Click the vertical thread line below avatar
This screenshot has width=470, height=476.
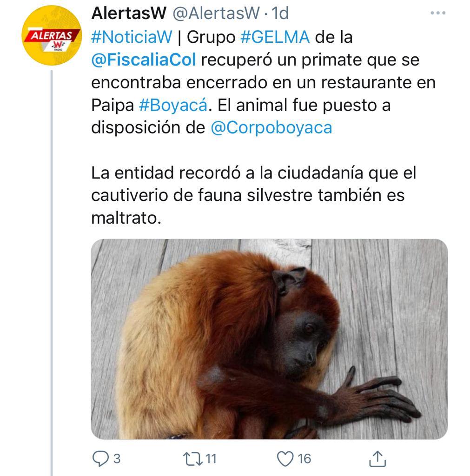point(52,272)
